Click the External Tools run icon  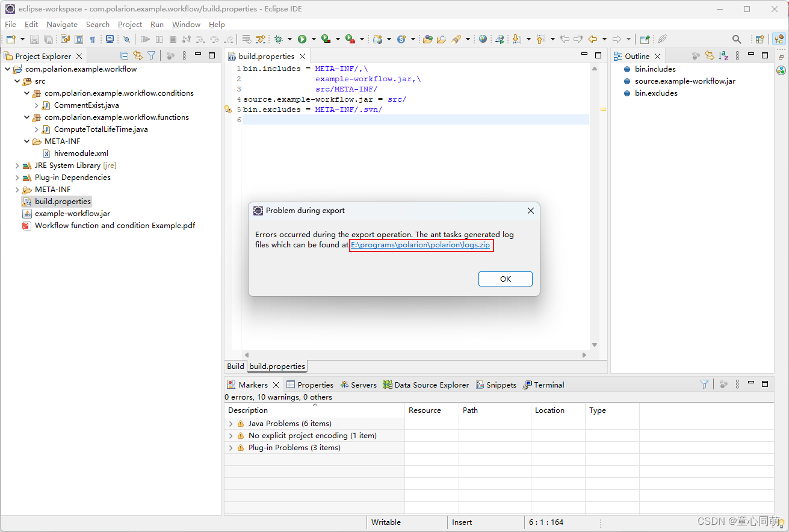pyautogui.click(x=350, y=39)
